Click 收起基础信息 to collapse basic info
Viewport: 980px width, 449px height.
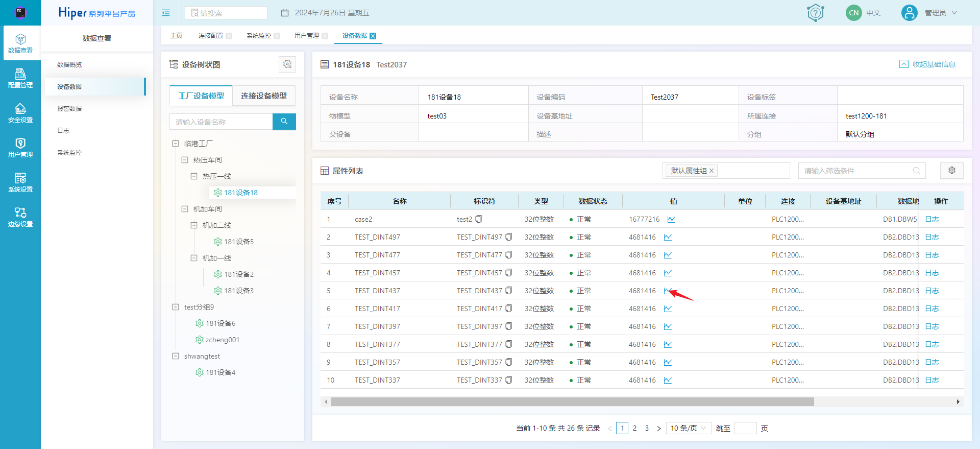pos(927,64)
